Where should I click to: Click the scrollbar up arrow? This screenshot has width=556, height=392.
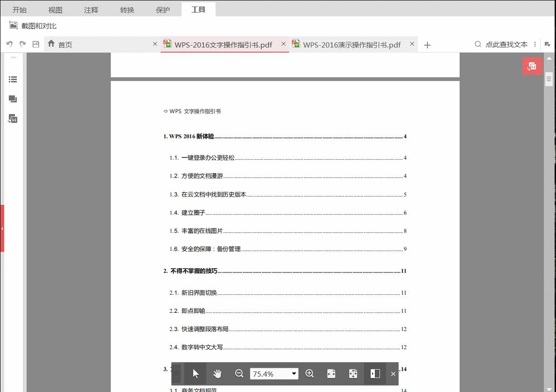549,58
